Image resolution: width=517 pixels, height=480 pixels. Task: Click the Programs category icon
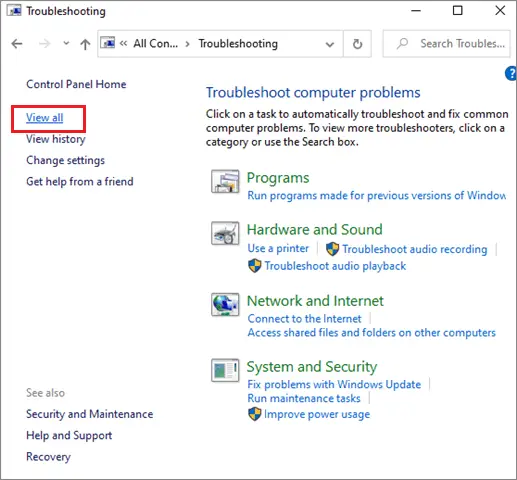tap(225, 181)
